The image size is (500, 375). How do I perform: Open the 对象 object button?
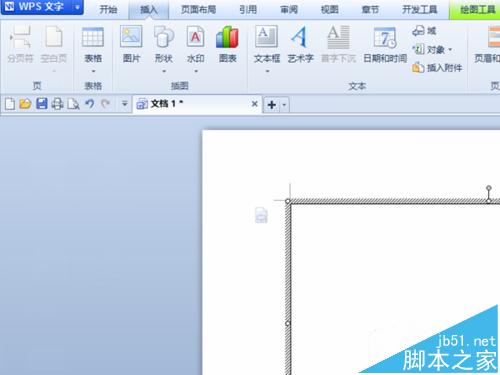[x=432, y=50]
